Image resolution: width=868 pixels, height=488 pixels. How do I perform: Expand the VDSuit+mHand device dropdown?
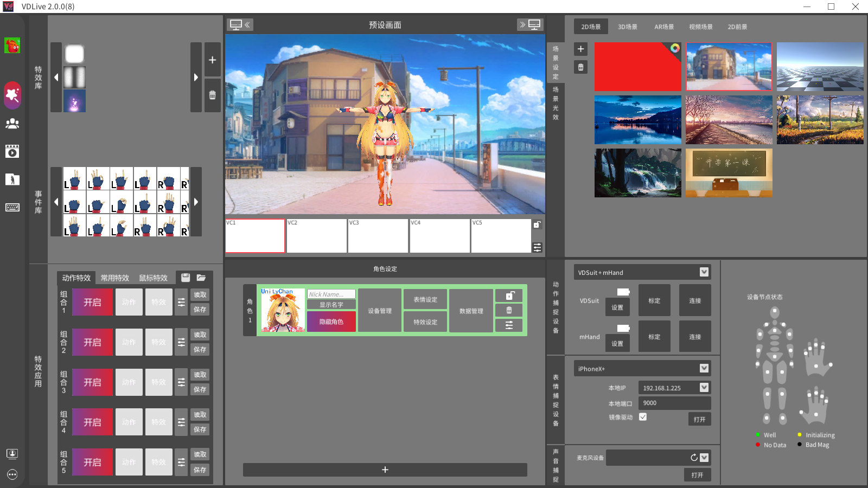[704, 272]
